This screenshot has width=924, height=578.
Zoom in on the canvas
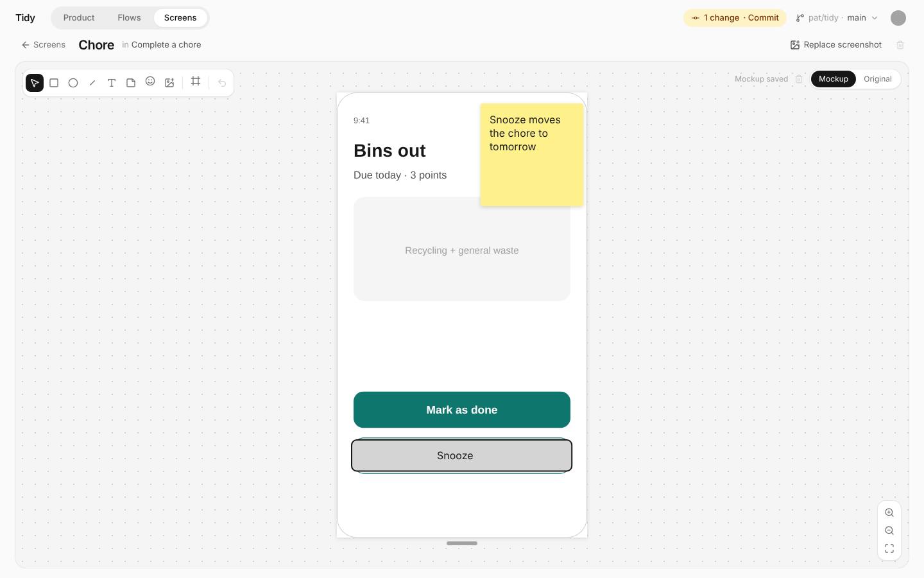tap(889, 512)
